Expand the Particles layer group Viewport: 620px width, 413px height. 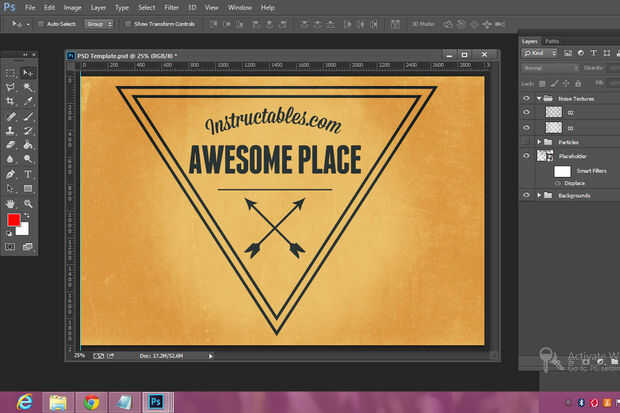[540, 142]
